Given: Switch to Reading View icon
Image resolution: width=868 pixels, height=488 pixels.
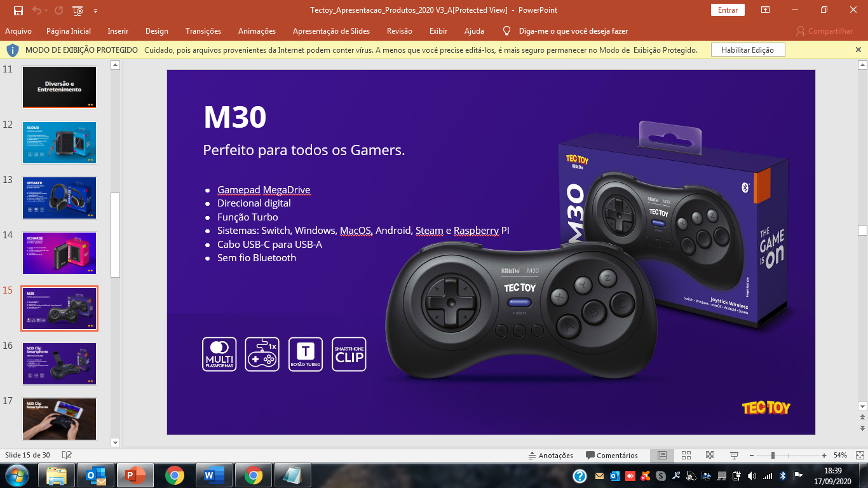Looking at the screenshot, I should coord(710,455).
